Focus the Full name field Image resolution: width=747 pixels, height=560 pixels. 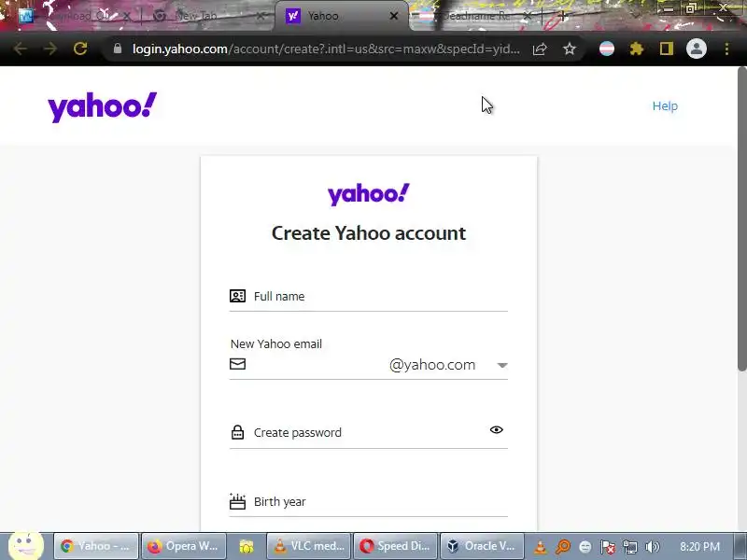click(368, 296)
